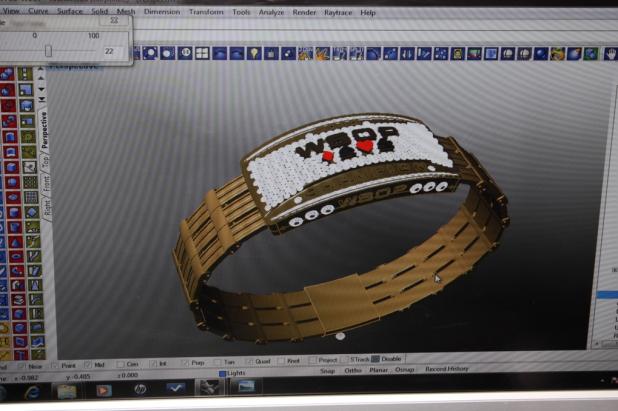Open File Explorer from the taskbar
The image size is (618, 411).
click(66, 391)
